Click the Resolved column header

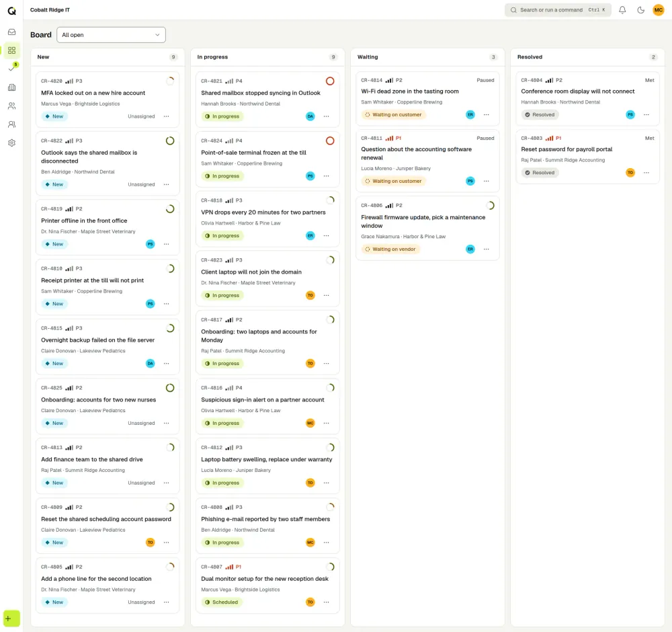click(530, 57)
